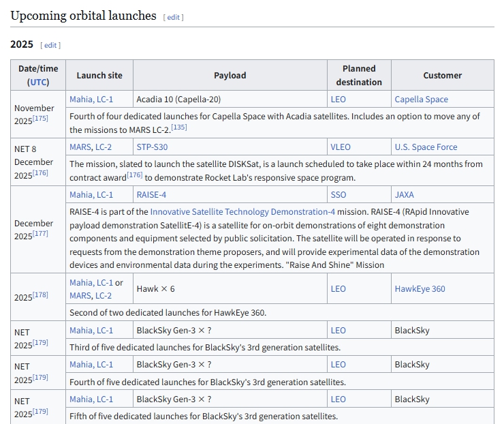Open citation [175] next to November 2025
This screenshot has width=504, height=424.
point(40,118)
